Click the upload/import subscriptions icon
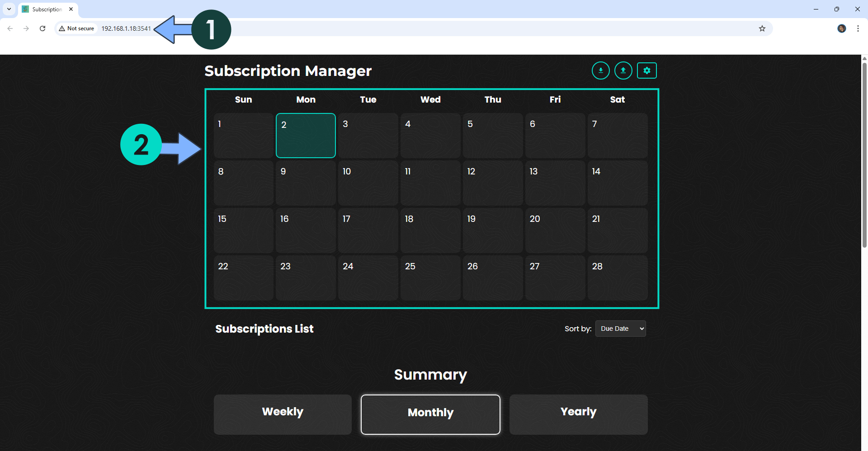Screen dimensions: 868x451 coord(623,70)
